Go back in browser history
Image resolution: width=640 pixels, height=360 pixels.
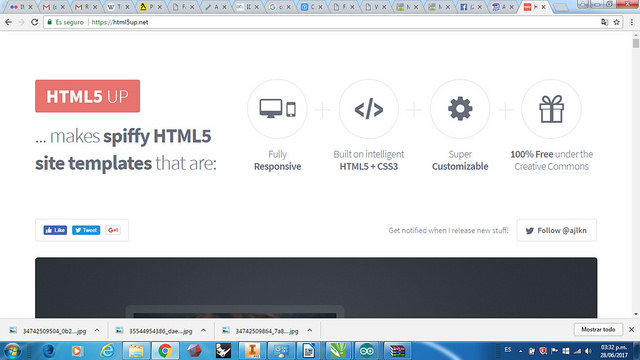pos(9,22)
